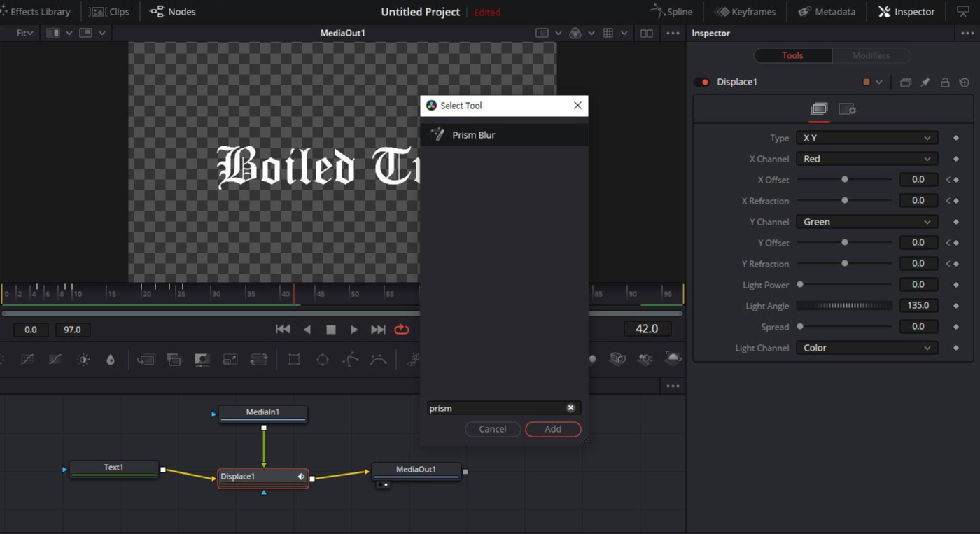The width and height of the screenshot is (980, 534).
Task: Pin the Displace1 inspector controls
Action: click(x=925, y=83)
